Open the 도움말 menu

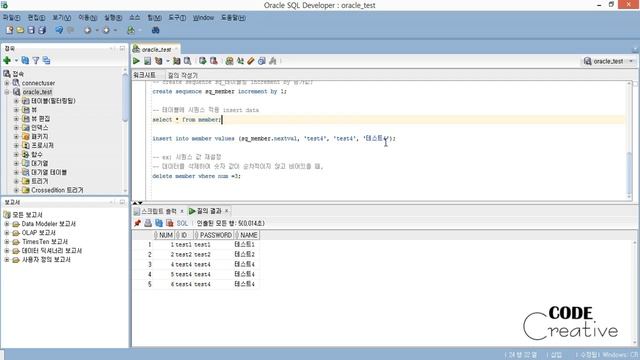coord(233,18)
